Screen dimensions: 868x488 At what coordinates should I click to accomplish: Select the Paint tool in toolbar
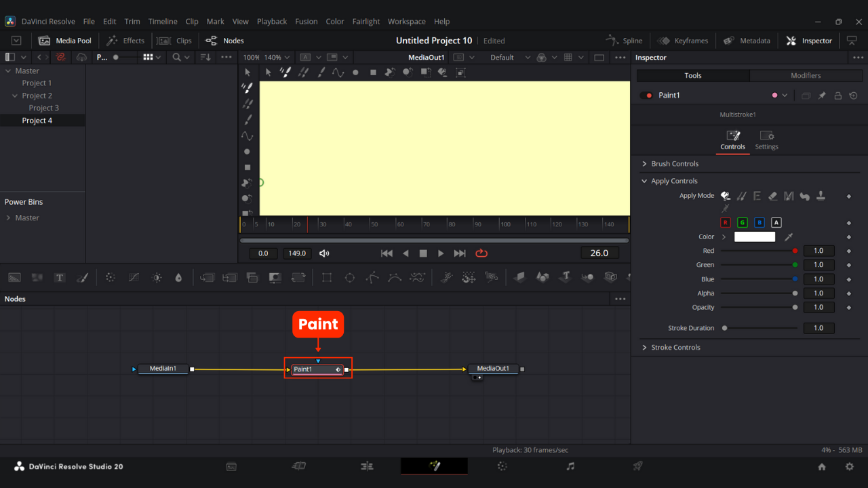click(x=82, y=277)
